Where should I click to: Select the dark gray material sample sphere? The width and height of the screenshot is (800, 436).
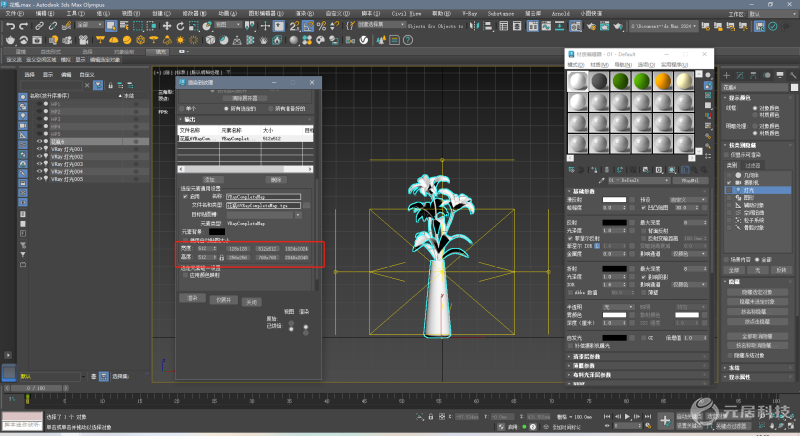[x=598, y=80]
